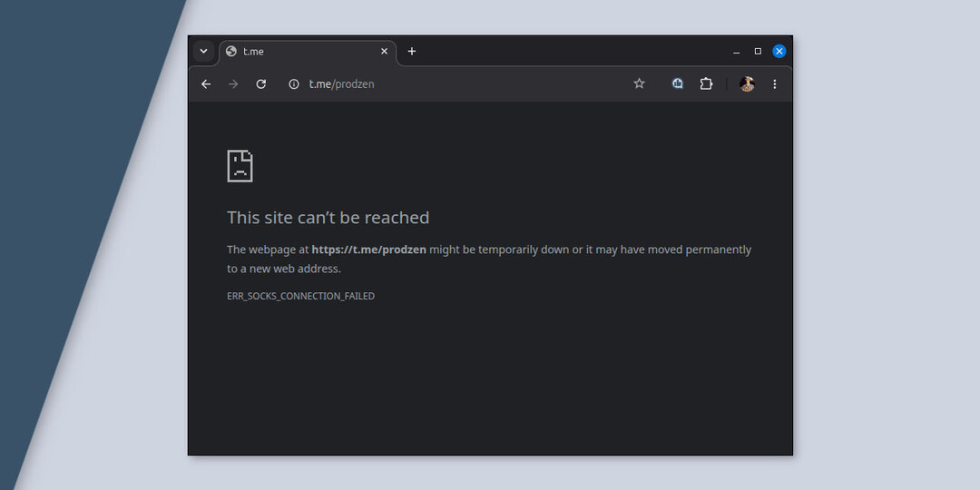
Task: Go back to the previous page
Action: [206, 83]
